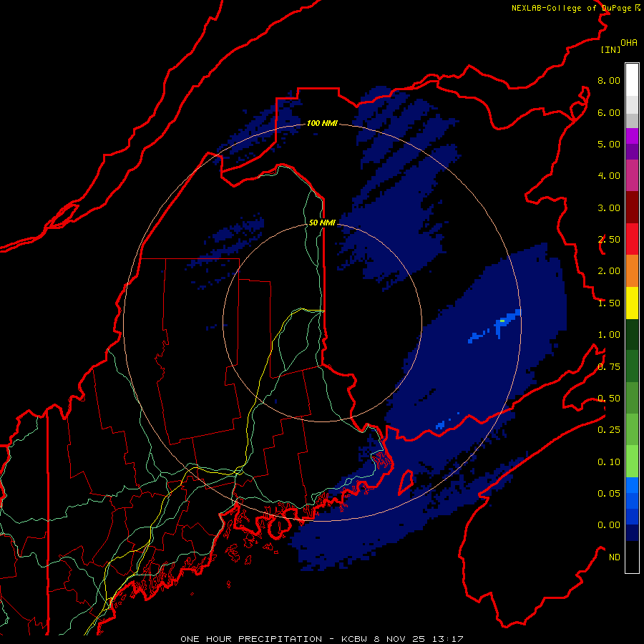Click the One Hour Precipitation KCBW title text

tap(321, 639)
